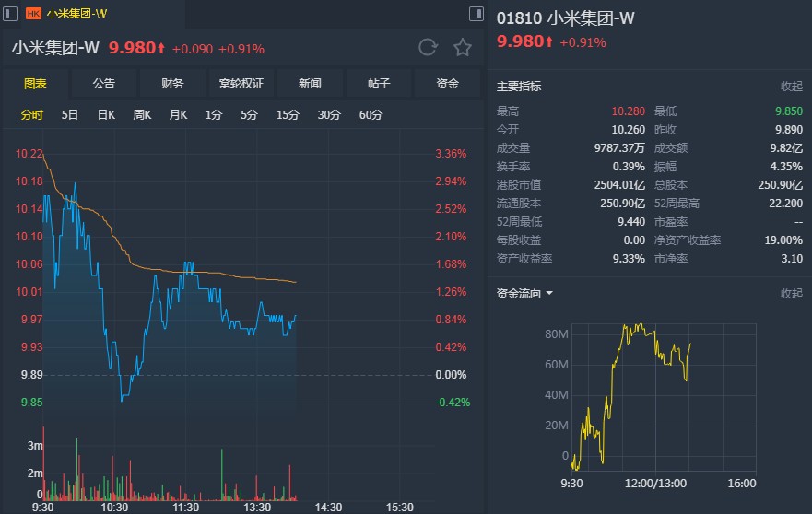Switch to the 公告 tab
The image size is (812, 514).
coord(104,84)
